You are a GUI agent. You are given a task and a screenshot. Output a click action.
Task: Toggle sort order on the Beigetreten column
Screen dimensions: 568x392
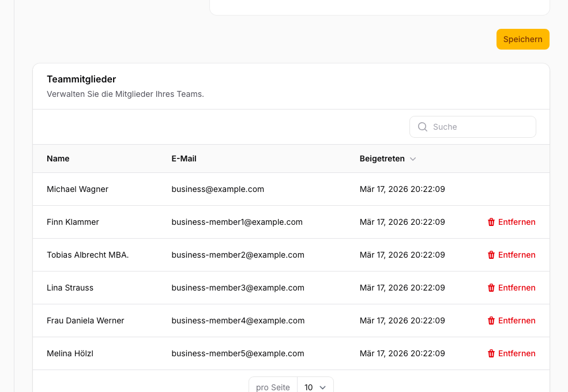click(x=388, y=159)
